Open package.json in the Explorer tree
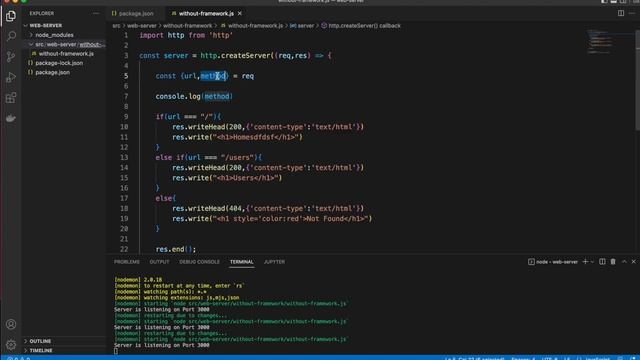This screenshot has width=640, height=360. [x=64, y=72]
